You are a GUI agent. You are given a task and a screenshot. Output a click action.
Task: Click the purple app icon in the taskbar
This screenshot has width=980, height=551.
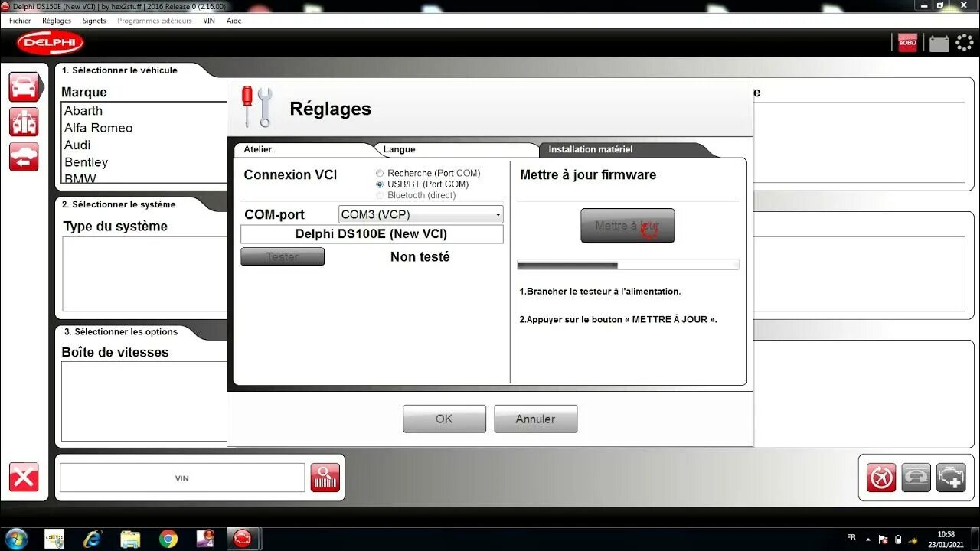pos(205,539)
